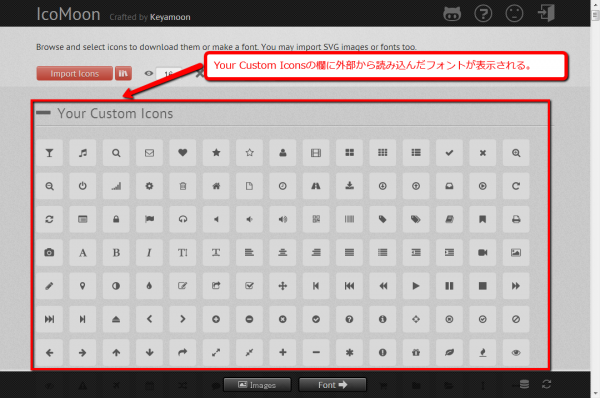Image resolution: width=600 pixels, height=398 pixels.
Task: Select the power off icon
Action: coord(83,186)
